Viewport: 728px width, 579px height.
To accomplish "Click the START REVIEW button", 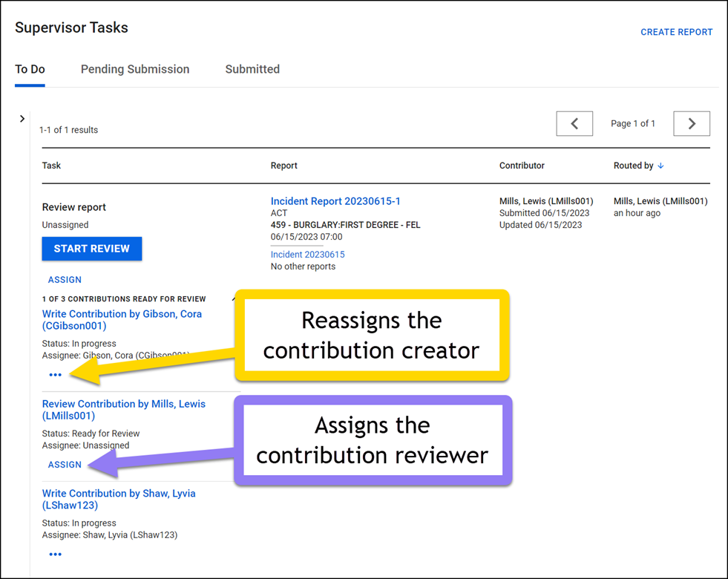I will tap(91, 249).
